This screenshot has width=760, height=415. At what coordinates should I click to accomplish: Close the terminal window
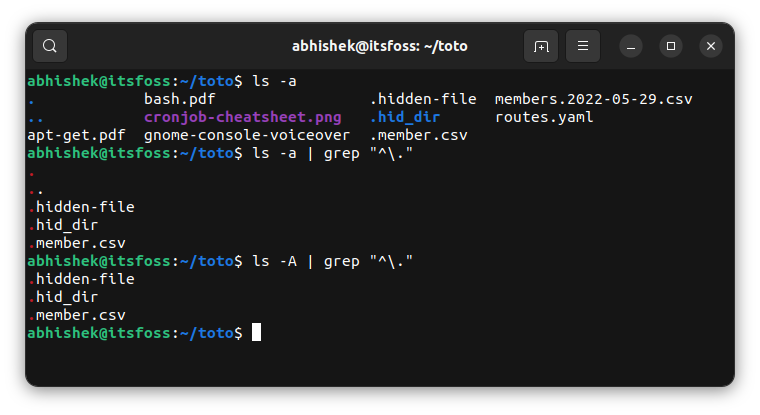[x=711, y=46]
